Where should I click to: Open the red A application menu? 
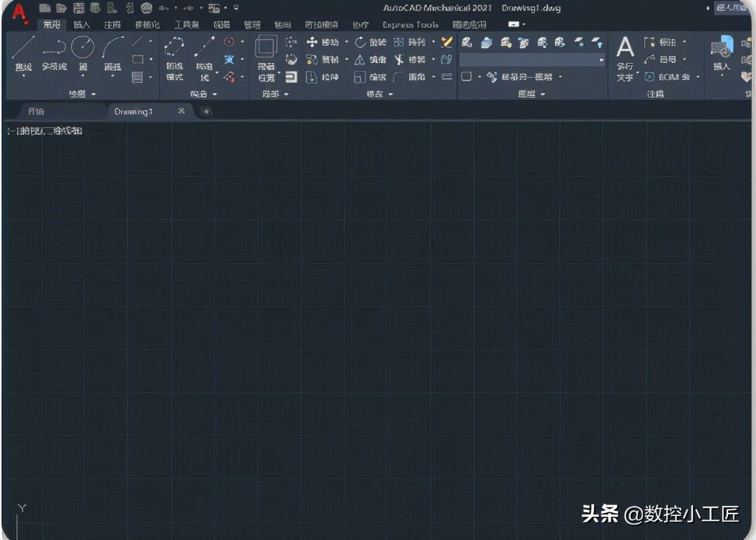click(19, 13)
